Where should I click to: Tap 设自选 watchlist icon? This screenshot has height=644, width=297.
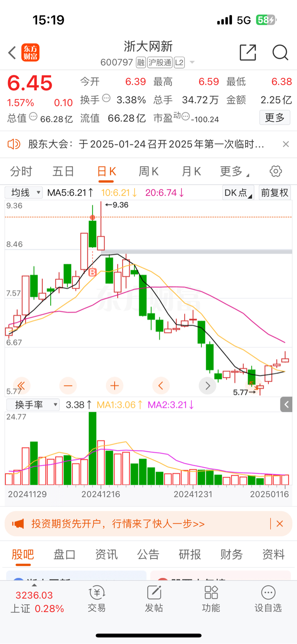coord(268,599)
